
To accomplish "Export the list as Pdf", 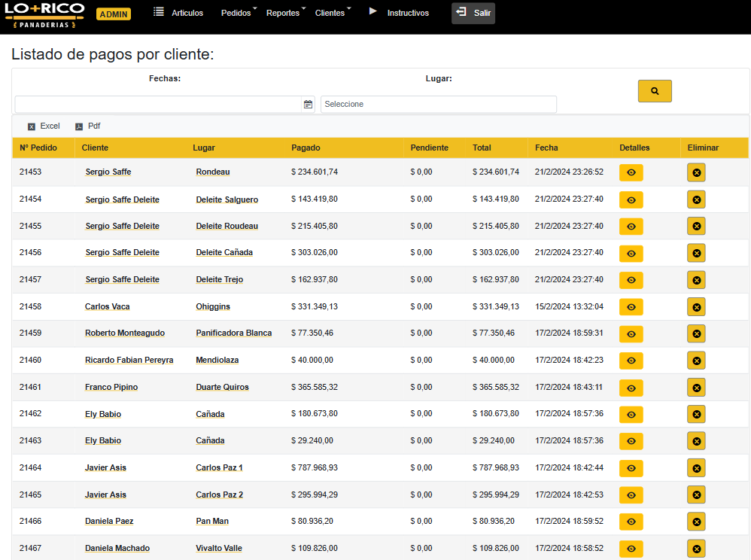I will click(x=87, y=126).
